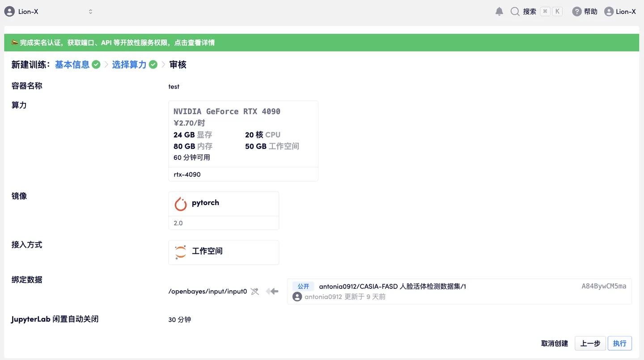Click the 工作空间 circular icon

pos(180,252)
